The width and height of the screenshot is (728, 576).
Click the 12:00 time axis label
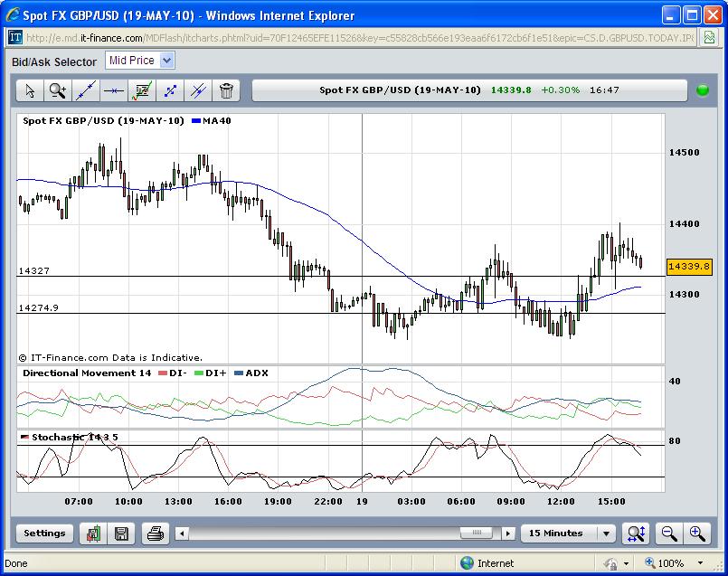click(x=561, y=501)
